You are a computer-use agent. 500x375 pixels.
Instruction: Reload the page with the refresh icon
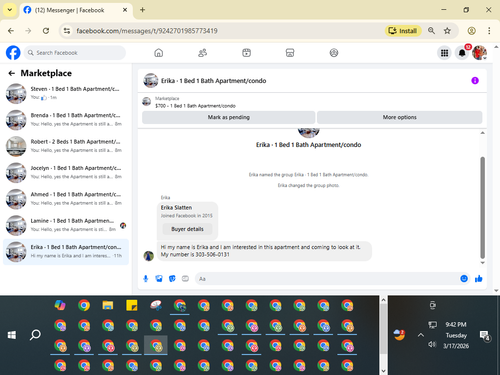(46, 31)
